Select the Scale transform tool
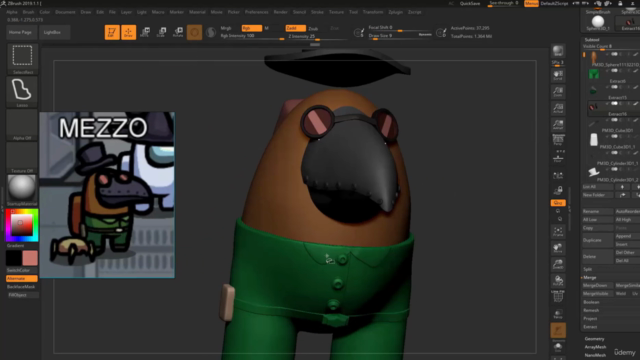Image resolution: width=640 pixels, height=360 pixels. [162, 32]
